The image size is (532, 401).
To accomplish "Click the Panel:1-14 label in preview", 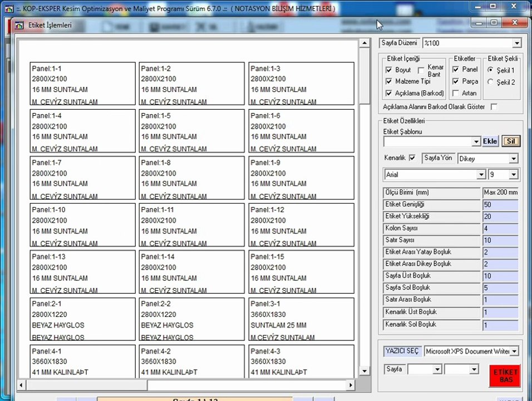I will click(x=191, y=272).
